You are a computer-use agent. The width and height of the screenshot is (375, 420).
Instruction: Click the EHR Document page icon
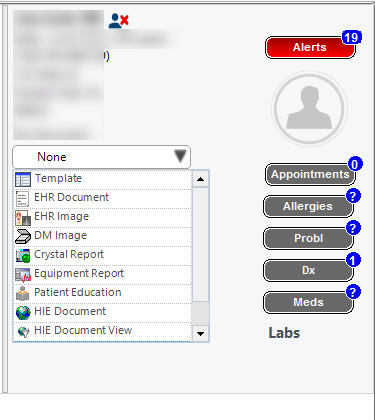pyautogui.click(x=22, y=199)
